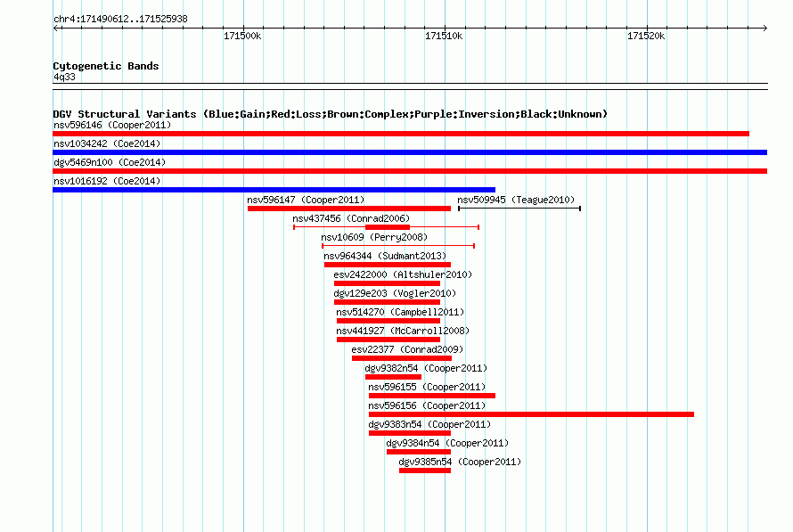Screen dimensions: 793x532
Task: Click the nsv596147 red bar
Action: coord(349,209)
